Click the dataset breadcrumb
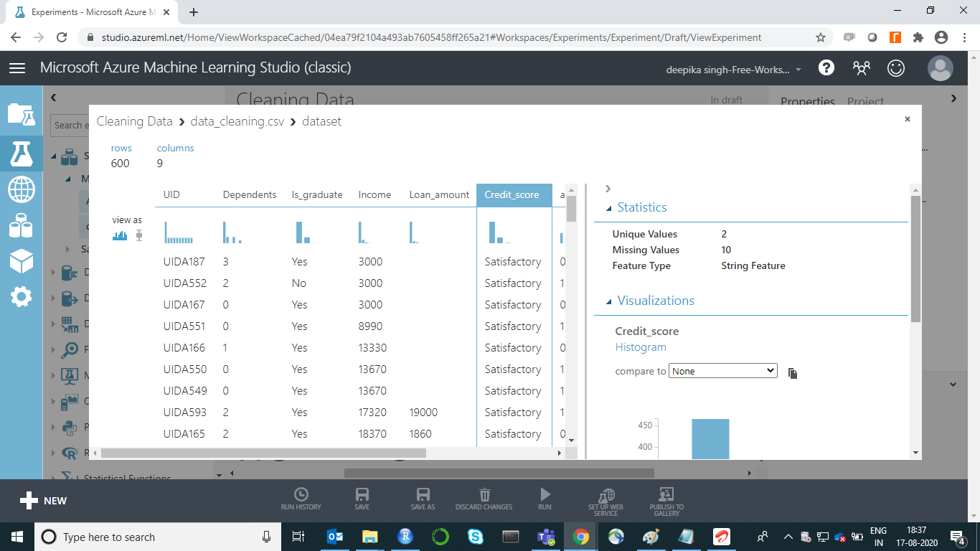Image resolution: width=980 pixels, height=551 pixels. (x=321, y=121)
